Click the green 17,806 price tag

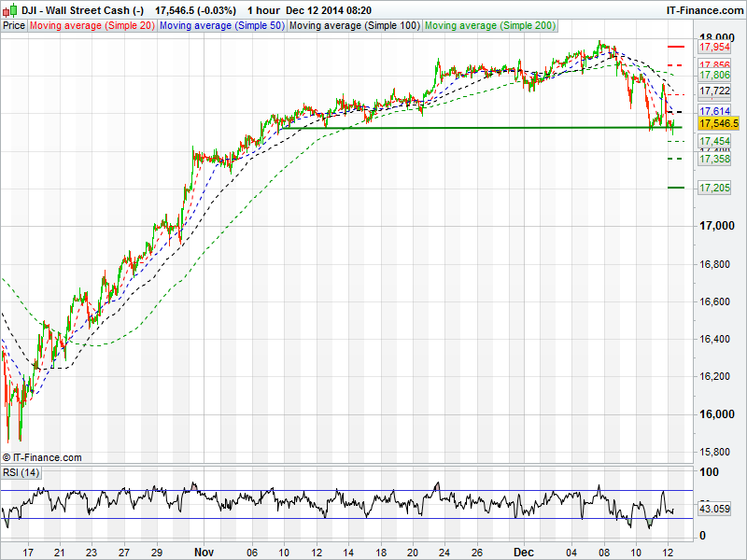714,75
